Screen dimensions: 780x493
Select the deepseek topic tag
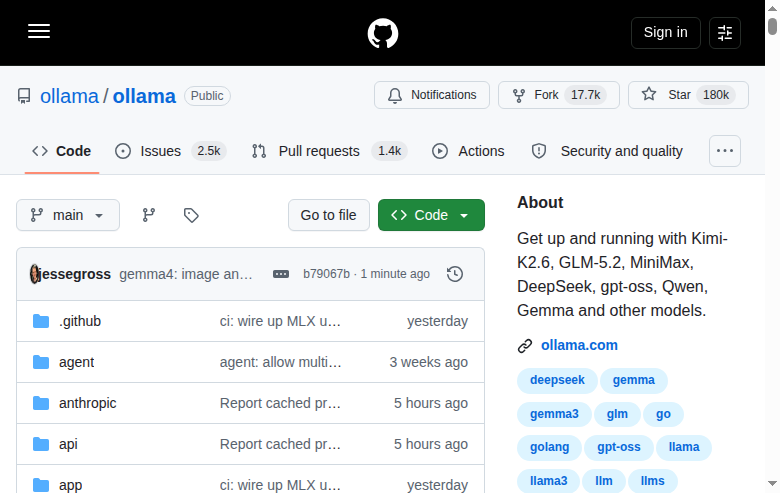pos(557,380)
